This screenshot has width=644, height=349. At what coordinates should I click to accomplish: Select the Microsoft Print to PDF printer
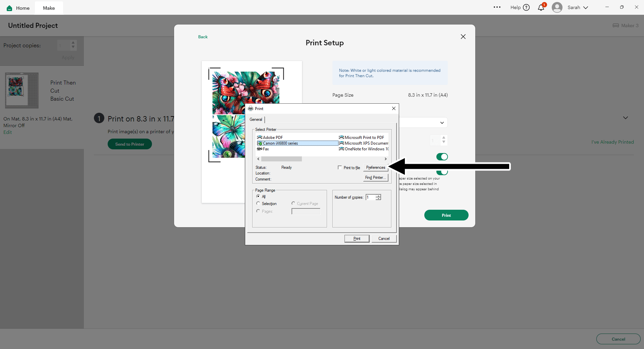(x=362, y=138)
